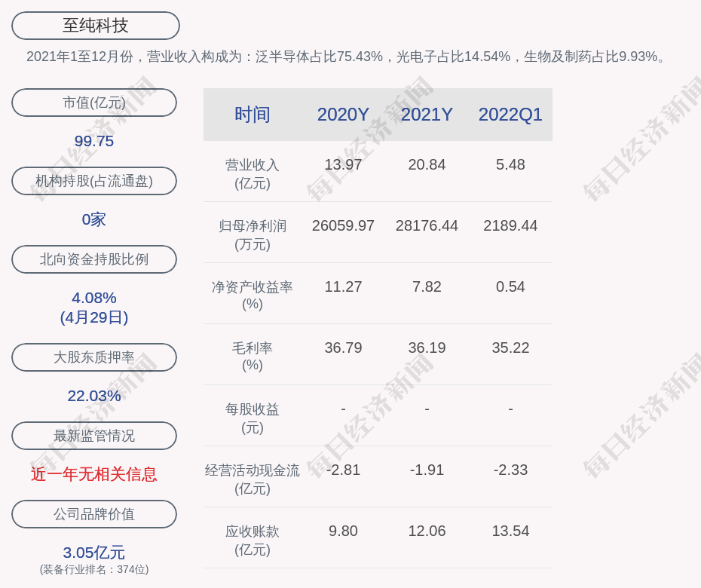Select the 大股东质押率 label pill
The image size is (701, 588).
coord(94,357)
